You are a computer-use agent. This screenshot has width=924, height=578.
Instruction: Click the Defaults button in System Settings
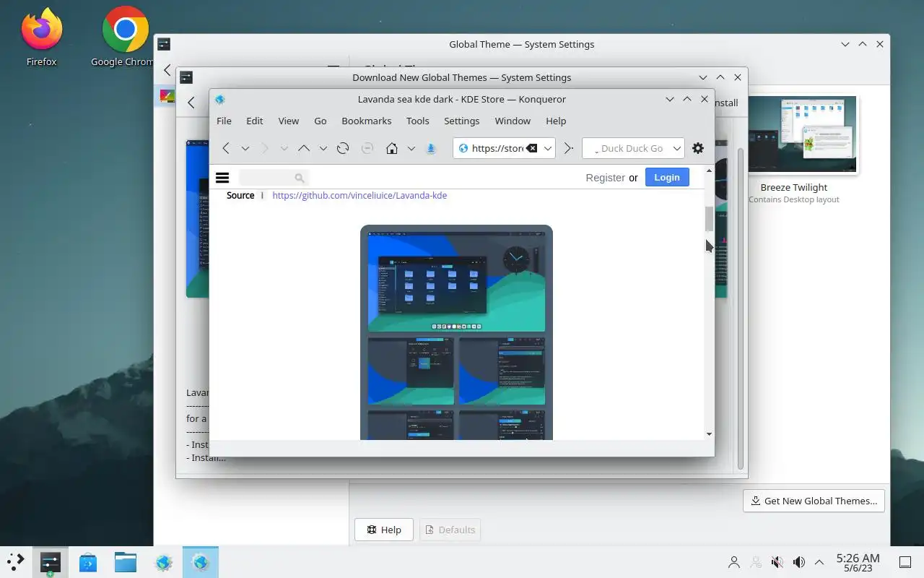tap(450, 530)
